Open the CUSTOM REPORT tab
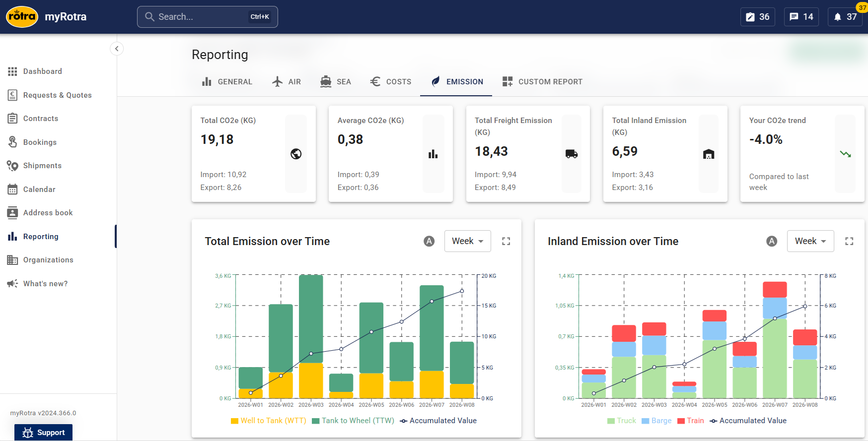This screenshot has width=868, height=441. tap(542, 82)
